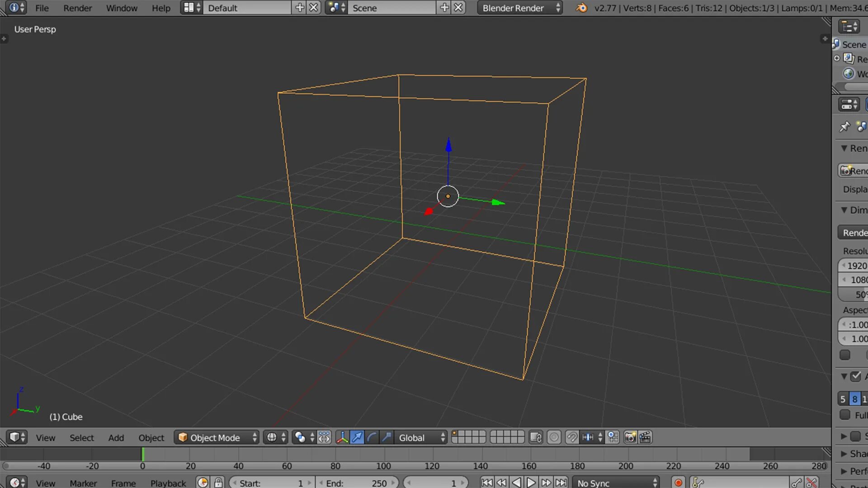Image resolution: width=868 pixels, height=488 pixels.
Task: Select the Rotate manipulator icon
Action: click(371, 437)
